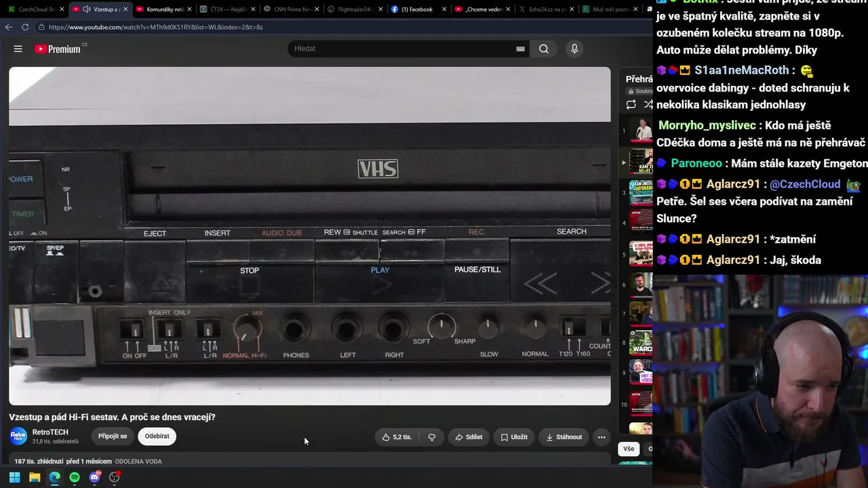Click username Morryho_myslivec in chat
The height and width of the screenshot is (488, 868).
[707, 125]
